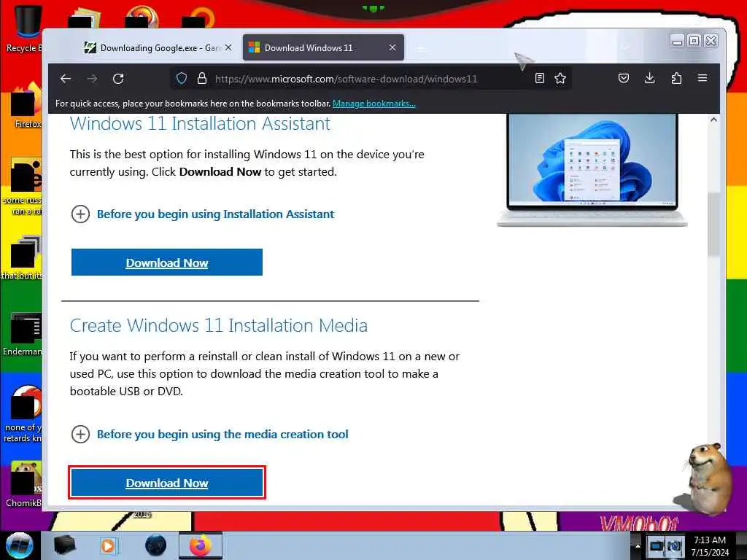Download Now for Installation Assistant
The height and width of the screenshot is (560, 747).
click(x=167, y=262)
